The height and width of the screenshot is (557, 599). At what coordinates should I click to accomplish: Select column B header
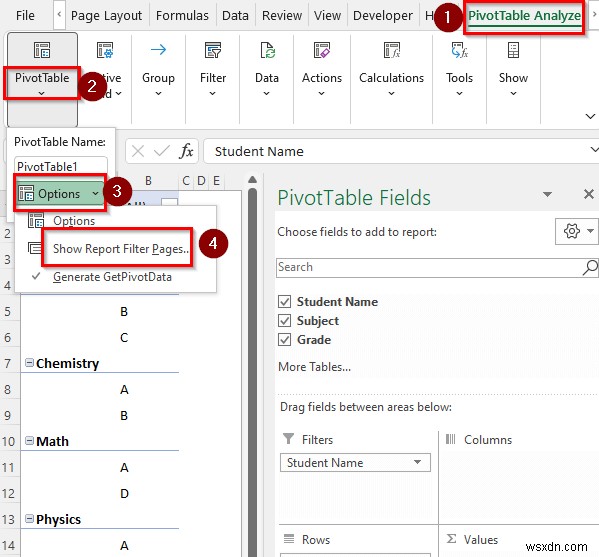(x=148, y=181)
